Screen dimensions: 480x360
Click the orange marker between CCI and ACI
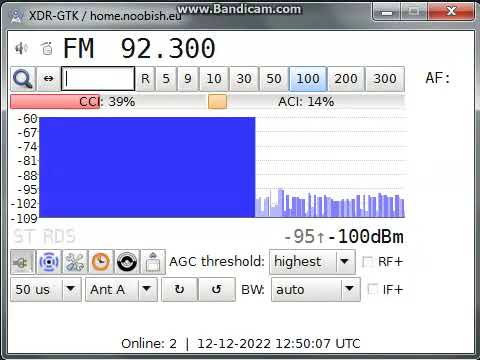[217, 102]
